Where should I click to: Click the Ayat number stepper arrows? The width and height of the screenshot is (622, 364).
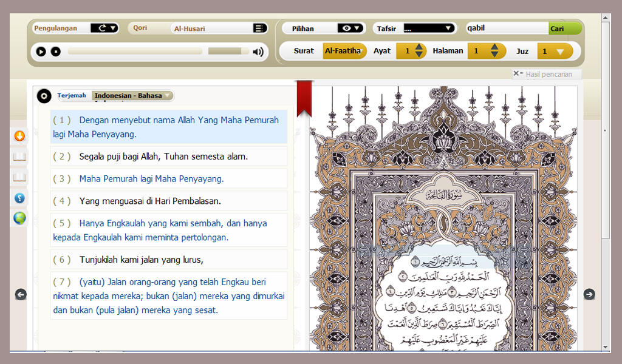(x=419, y=51)
